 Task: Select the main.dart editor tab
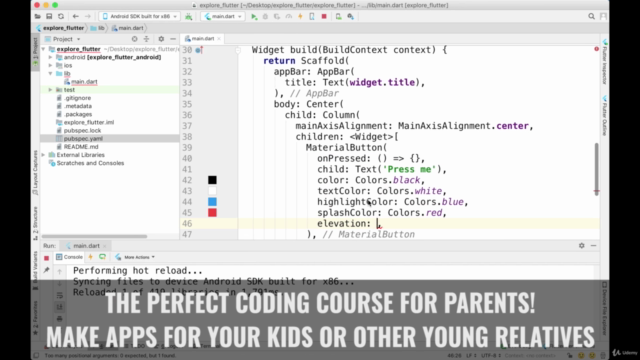click(x=202, y=38)
